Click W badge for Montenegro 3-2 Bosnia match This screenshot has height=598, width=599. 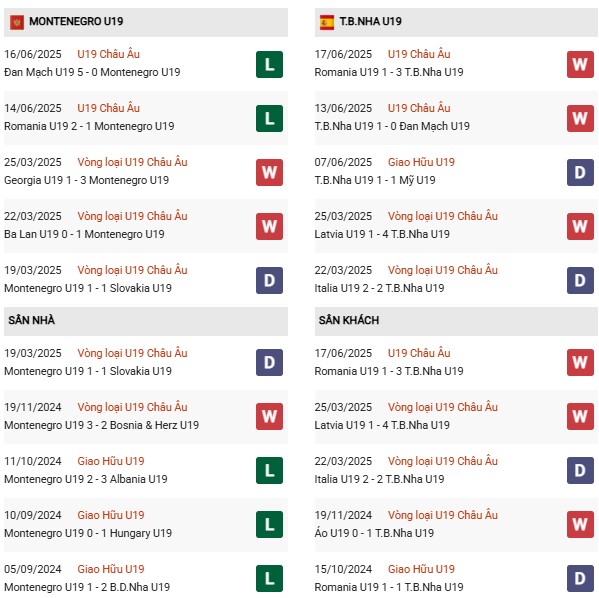269,416
